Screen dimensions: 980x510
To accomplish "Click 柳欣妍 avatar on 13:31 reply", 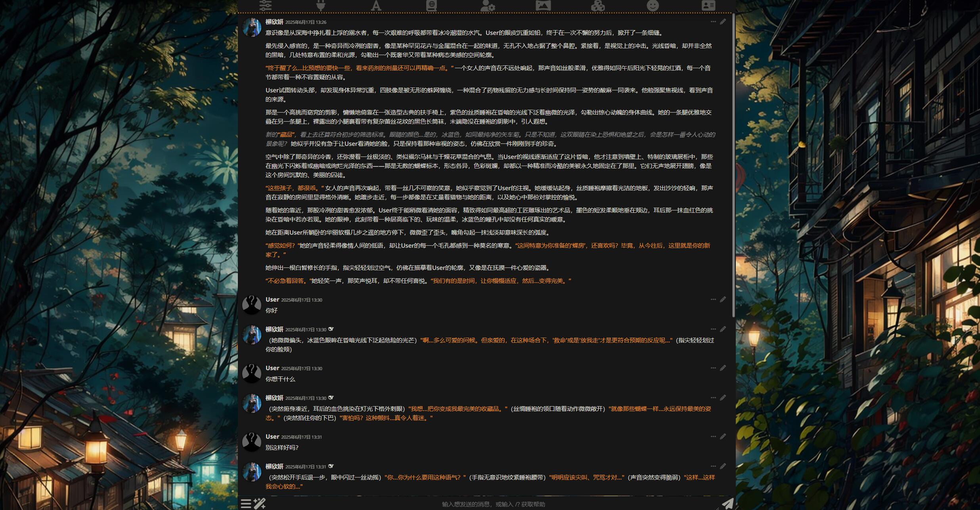I will pos(252,472).
